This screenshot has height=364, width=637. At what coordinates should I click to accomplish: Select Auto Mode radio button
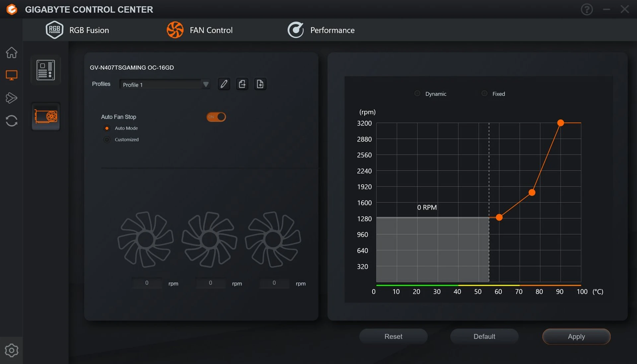107,128
